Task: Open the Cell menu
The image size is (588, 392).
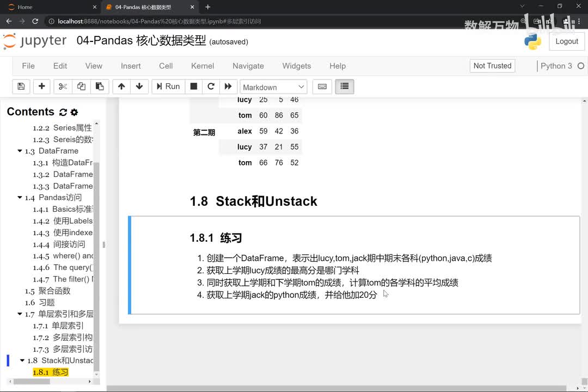Action: coord(166,66)
